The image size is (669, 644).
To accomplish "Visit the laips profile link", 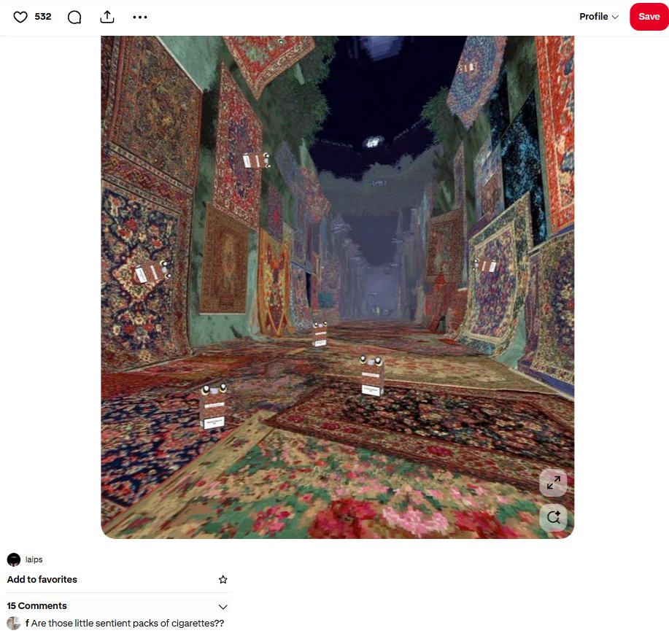I will point(34,559).
